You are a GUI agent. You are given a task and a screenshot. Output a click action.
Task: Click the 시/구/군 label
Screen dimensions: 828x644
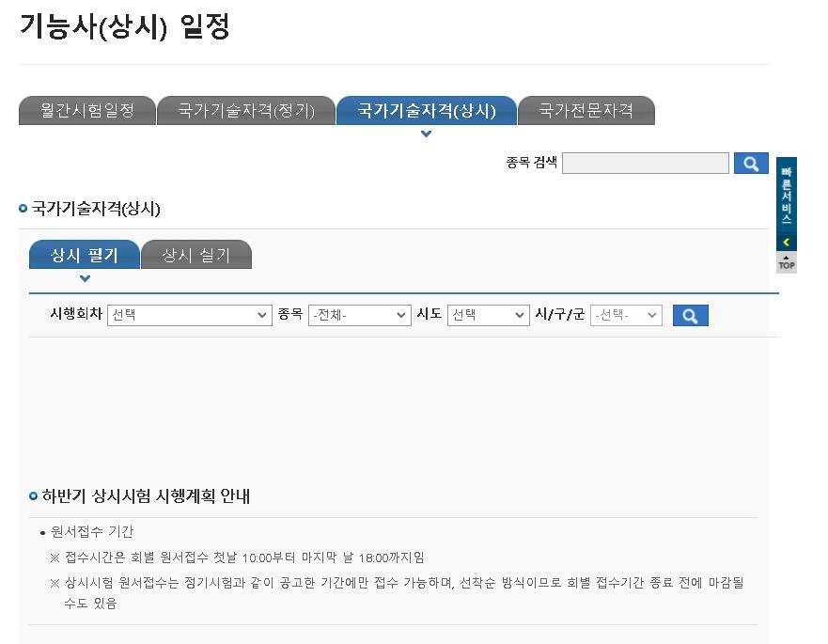(560, 314)
